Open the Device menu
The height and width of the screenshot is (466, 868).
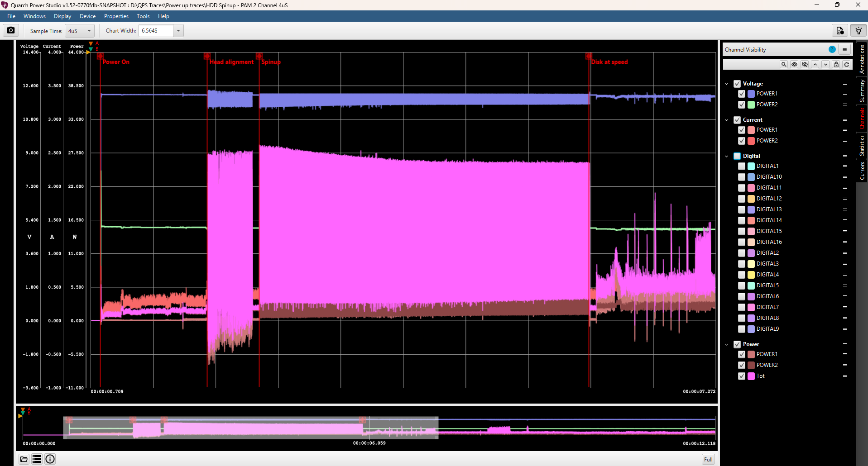click(x=87, y=16)
